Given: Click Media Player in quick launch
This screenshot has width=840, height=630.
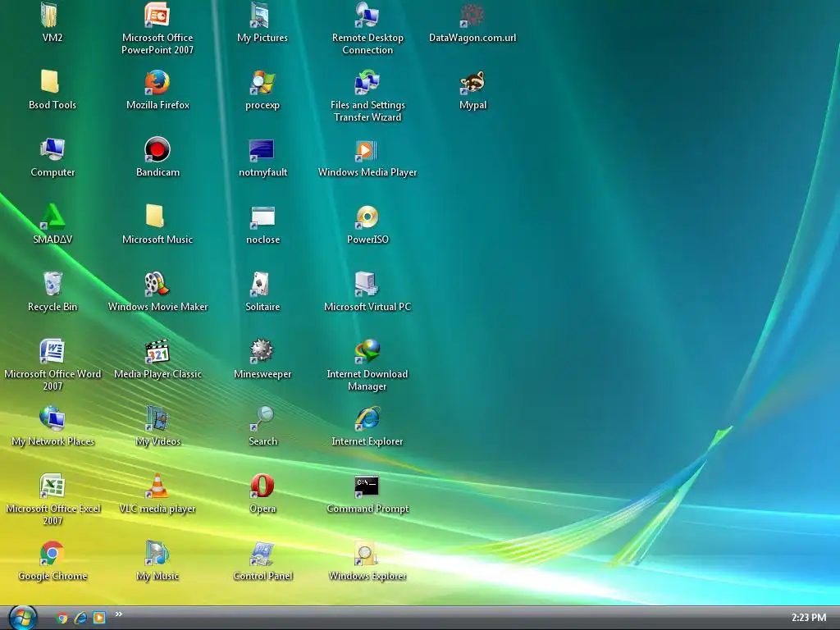Looking at the screenshot, I should pyautogui.click(x=99, y=618).
